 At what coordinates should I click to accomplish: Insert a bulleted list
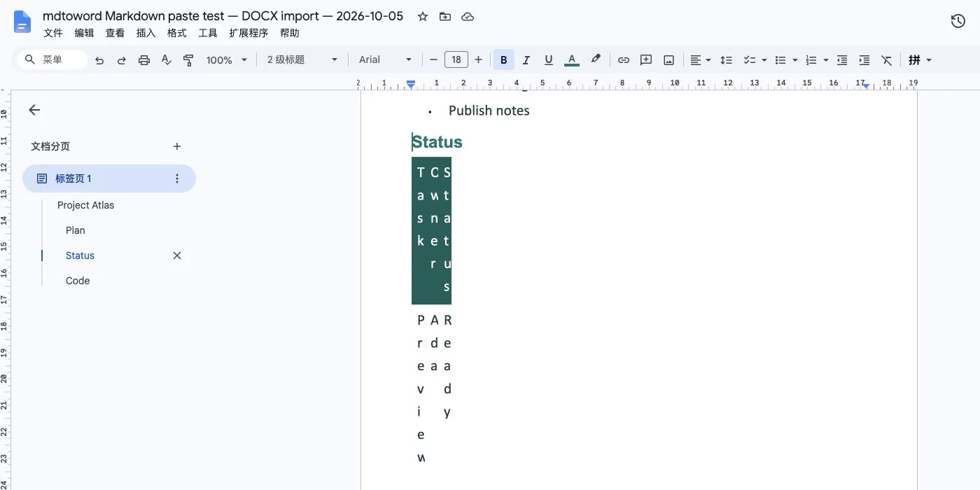click(780, 60)
